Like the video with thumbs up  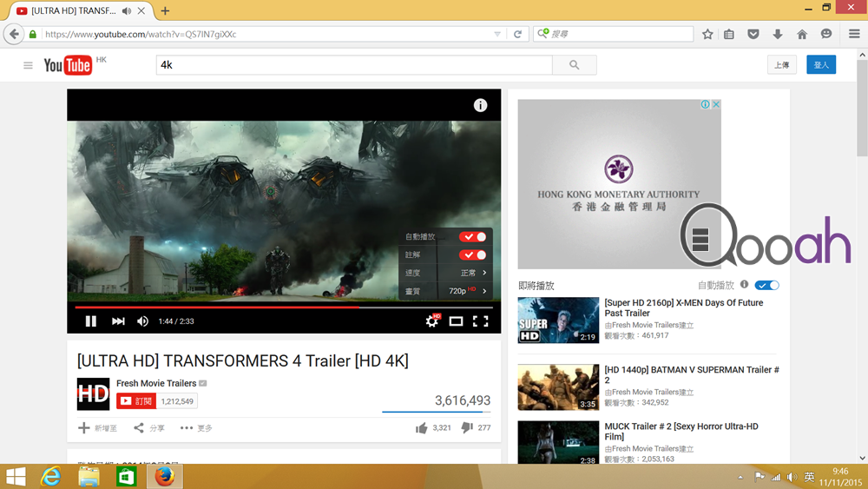(x=421, y=427)
